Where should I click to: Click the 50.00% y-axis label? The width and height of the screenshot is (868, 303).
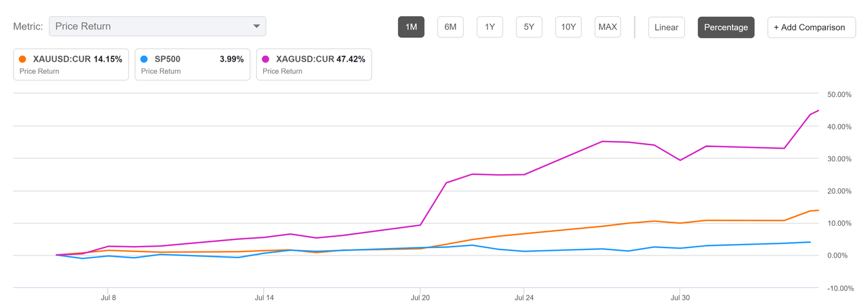(836, 94)
